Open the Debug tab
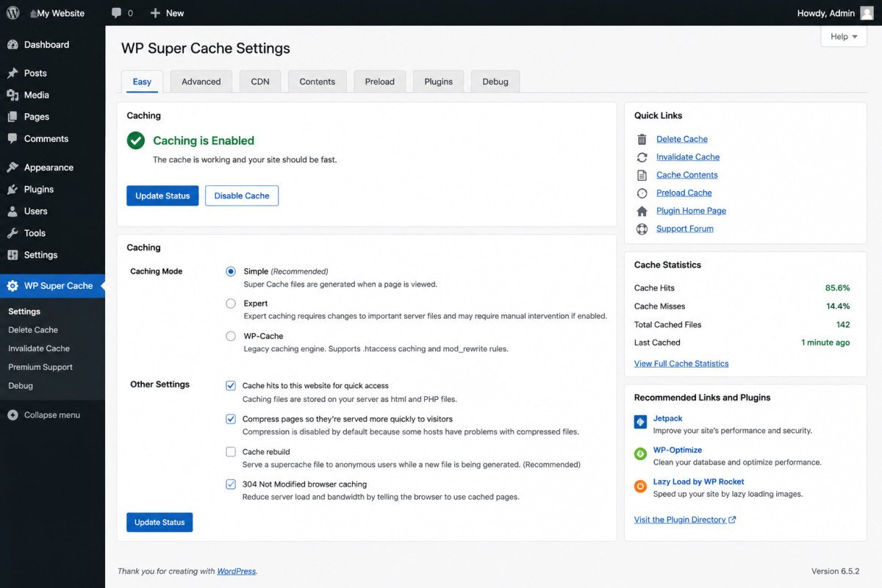 tap(495, 82)
